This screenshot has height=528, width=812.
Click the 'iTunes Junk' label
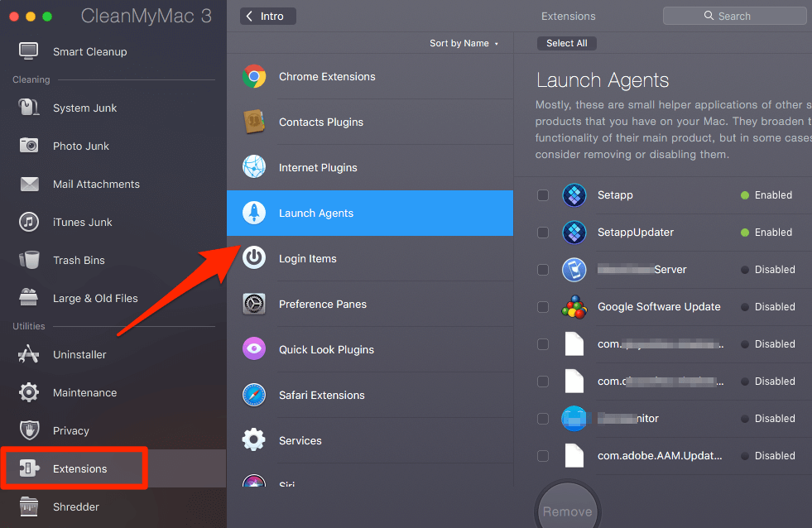[82, 222]
